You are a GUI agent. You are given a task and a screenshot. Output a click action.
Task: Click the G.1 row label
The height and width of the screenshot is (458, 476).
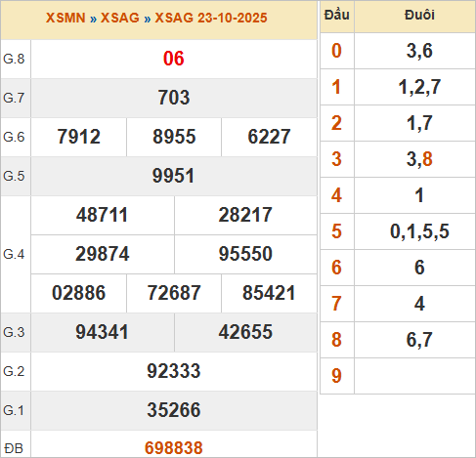14,410
